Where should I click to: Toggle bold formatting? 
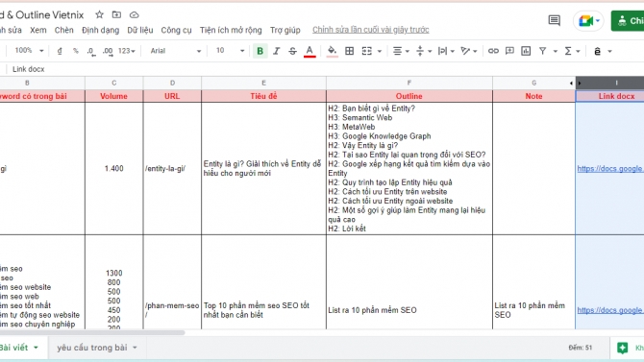[x=260, y=51]
